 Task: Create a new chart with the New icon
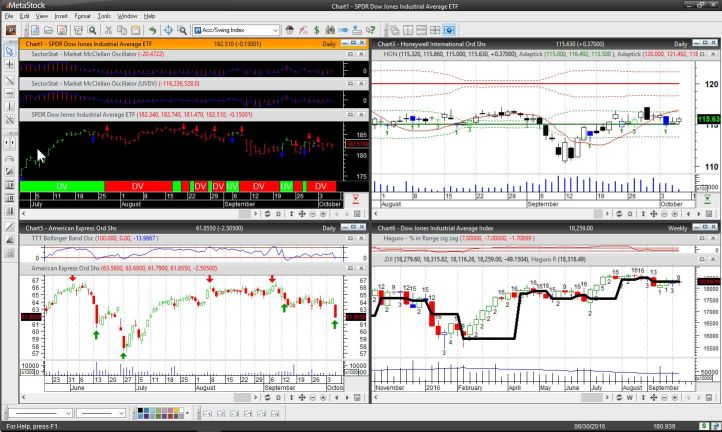click(x=35, y=30)
